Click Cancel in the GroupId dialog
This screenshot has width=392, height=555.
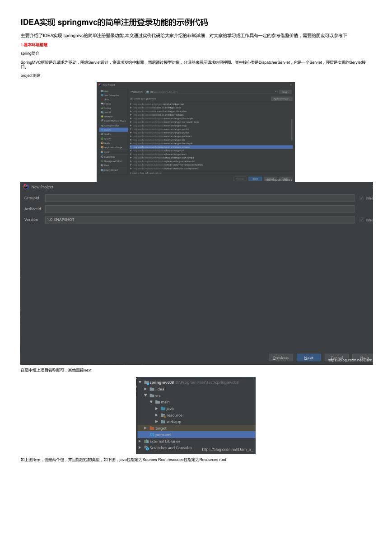click(336, 357)
